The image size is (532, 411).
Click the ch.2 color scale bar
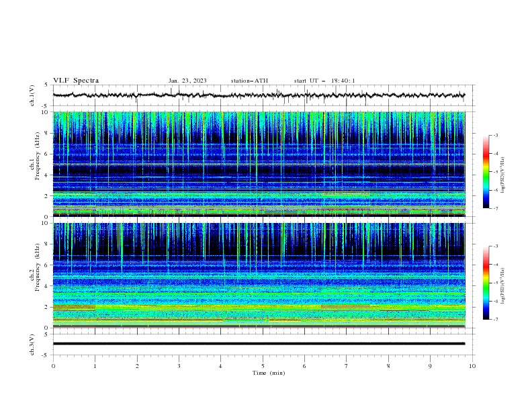click(x=486, y=283)
